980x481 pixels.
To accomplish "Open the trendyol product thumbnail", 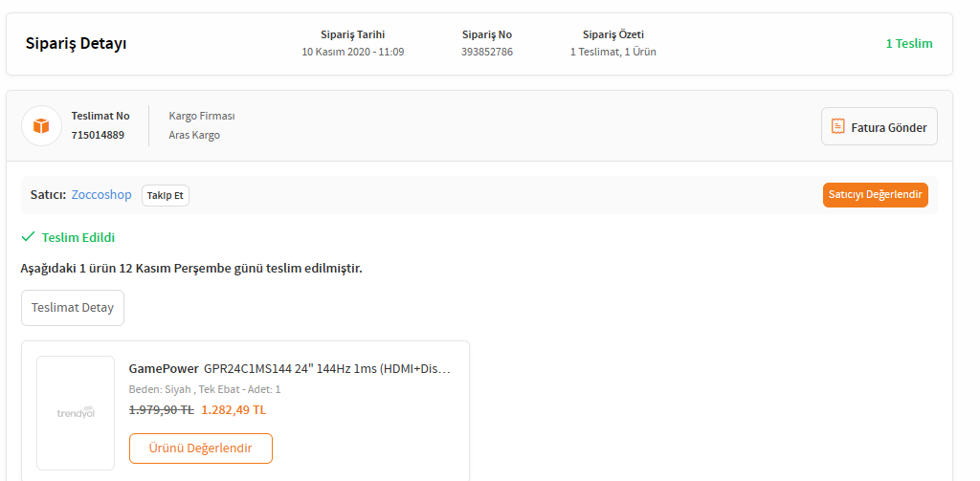I will coord(76,413).
